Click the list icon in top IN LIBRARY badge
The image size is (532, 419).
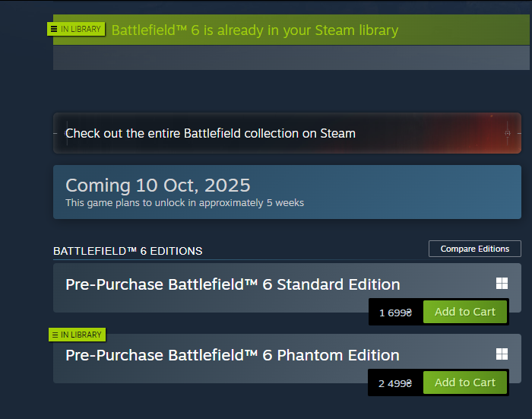point(54,29)
